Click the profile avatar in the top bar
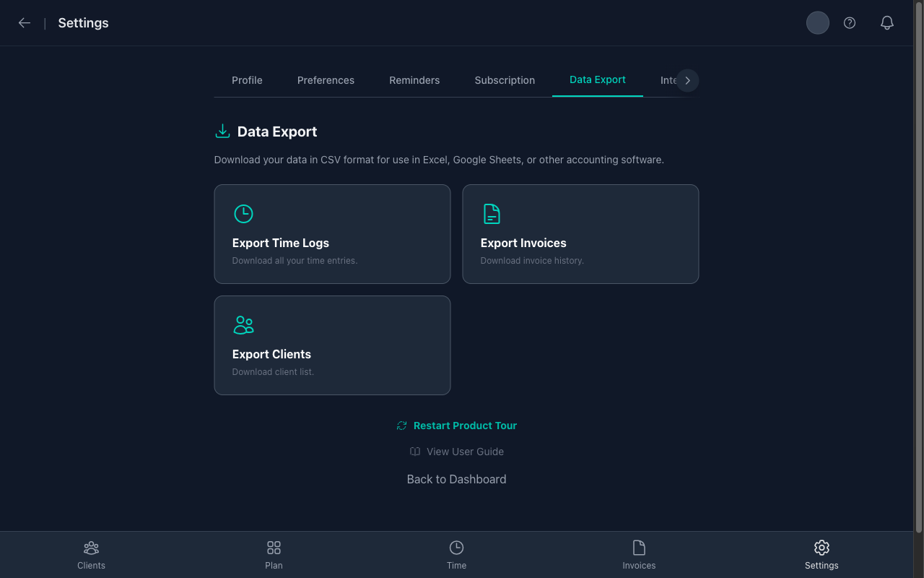The width and height of the screenshot is (924, 578). pyautogui.click(x=817, y=22)
